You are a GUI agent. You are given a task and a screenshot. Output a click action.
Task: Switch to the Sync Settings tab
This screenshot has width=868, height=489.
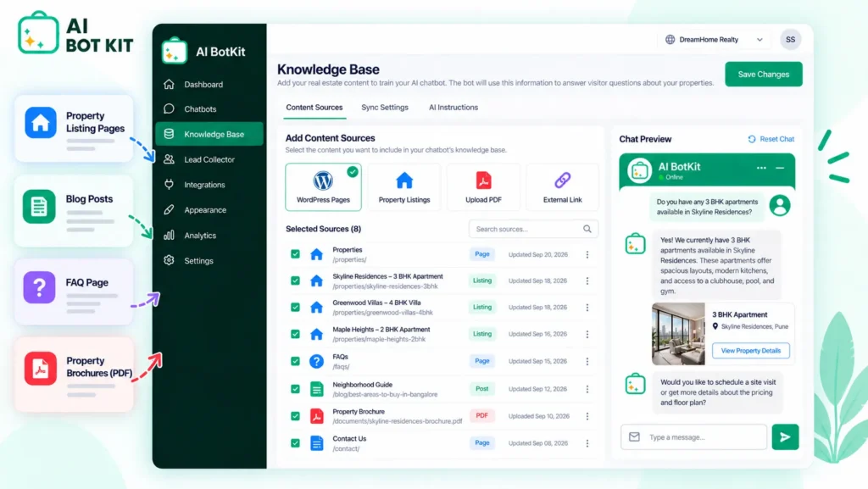coord(385,108)
